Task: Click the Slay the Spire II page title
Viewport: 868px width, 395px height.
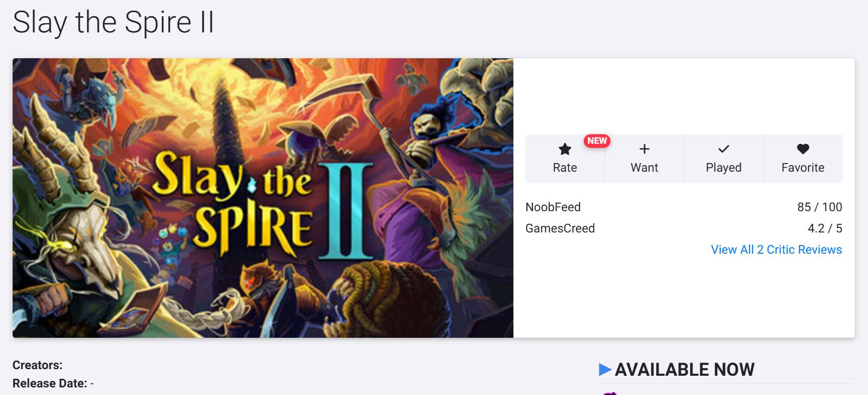Action: coord(113,23)
